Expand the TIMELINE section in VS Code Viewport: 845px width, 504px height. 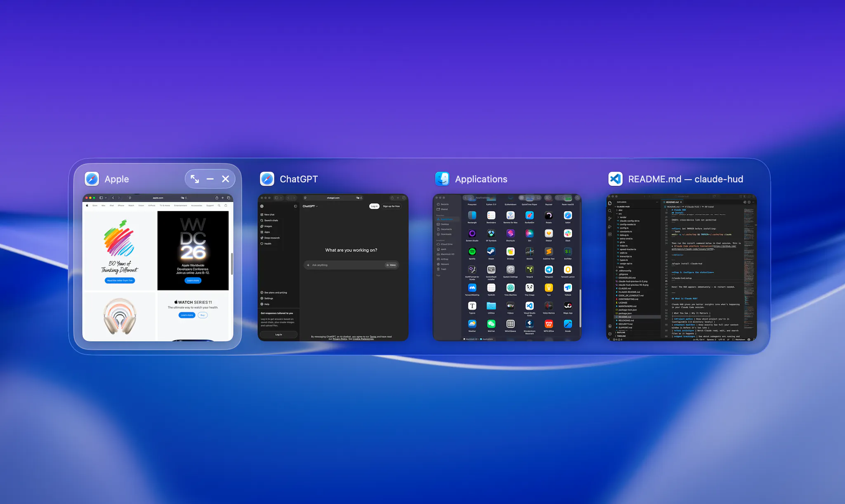click(x=620, y=336)
